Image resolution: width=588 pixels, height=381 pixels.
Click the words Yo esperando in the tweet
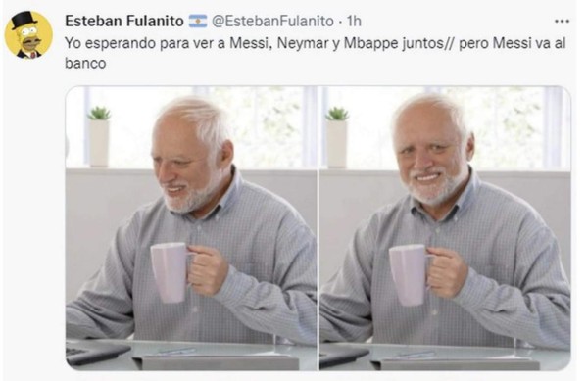(x=111, y=44)
